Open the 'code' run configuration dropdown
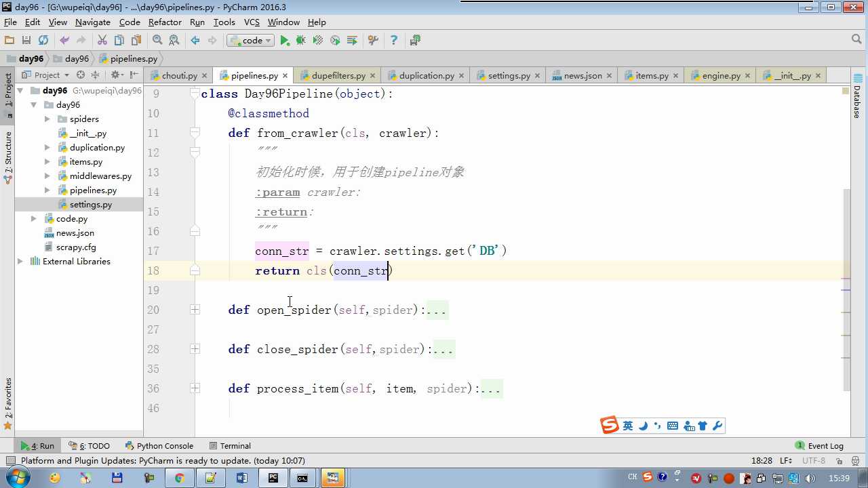The height and width of the screenshot is (488, 868). 250,41
